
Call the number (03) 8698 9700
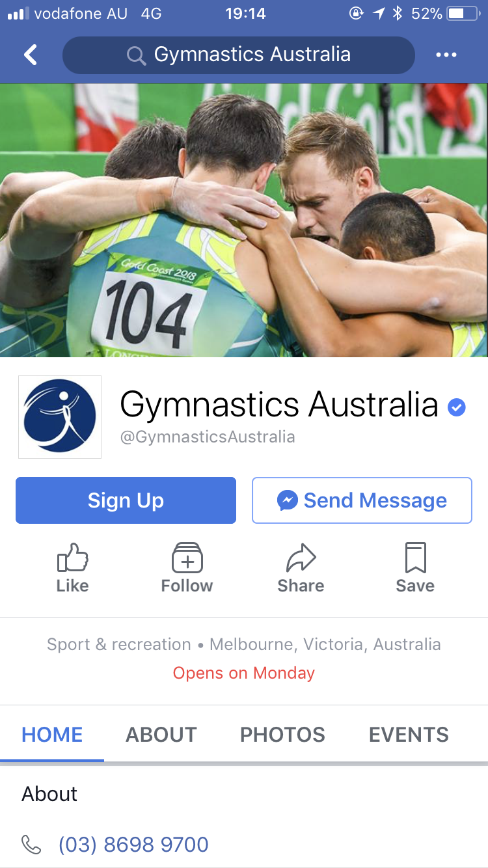(133, 845)
